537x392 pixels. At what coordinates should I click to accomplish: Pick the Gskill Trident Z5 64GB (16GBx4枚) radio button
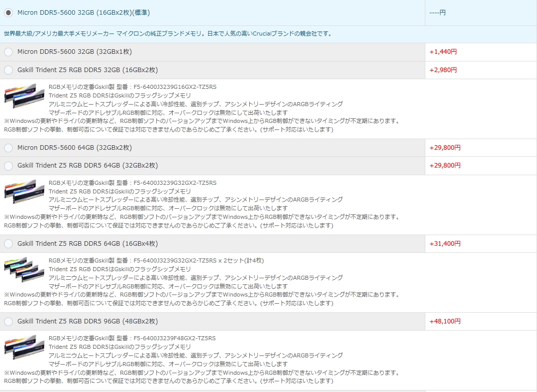[x=8, y=244]
